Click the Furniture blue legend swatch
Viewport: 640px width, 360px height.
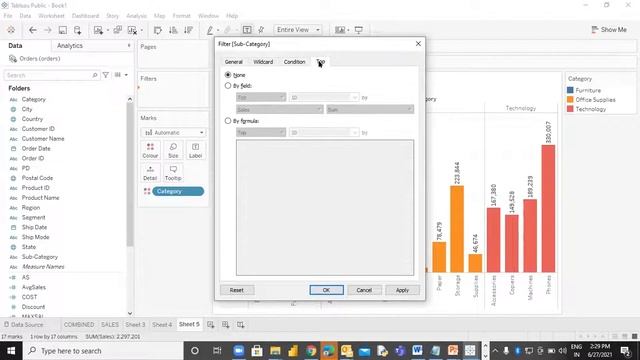(570, 90)
